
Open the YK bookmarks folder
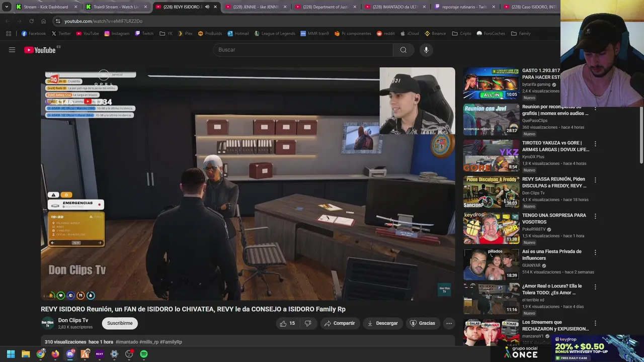tap(166, 34)
